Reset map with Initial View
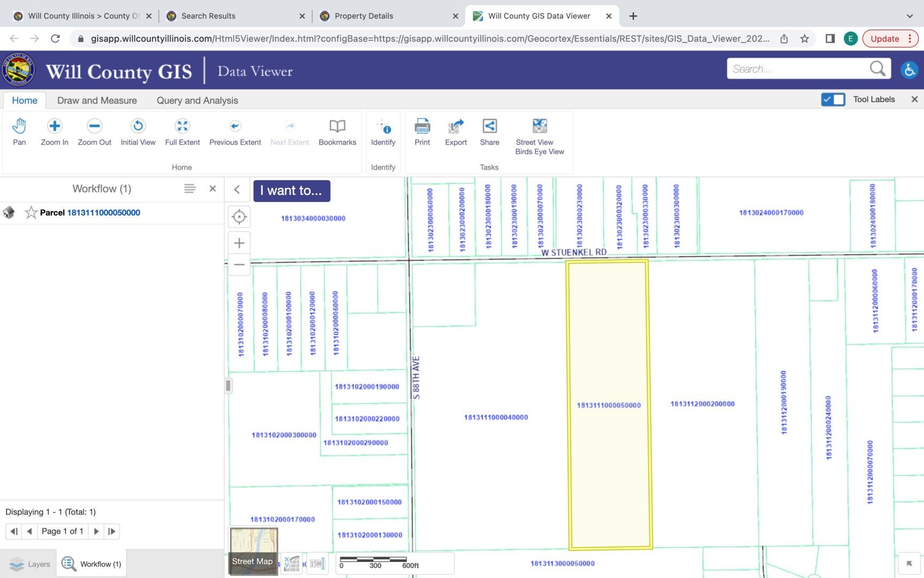Screen dimensions: 924x578 pos(138,126)
